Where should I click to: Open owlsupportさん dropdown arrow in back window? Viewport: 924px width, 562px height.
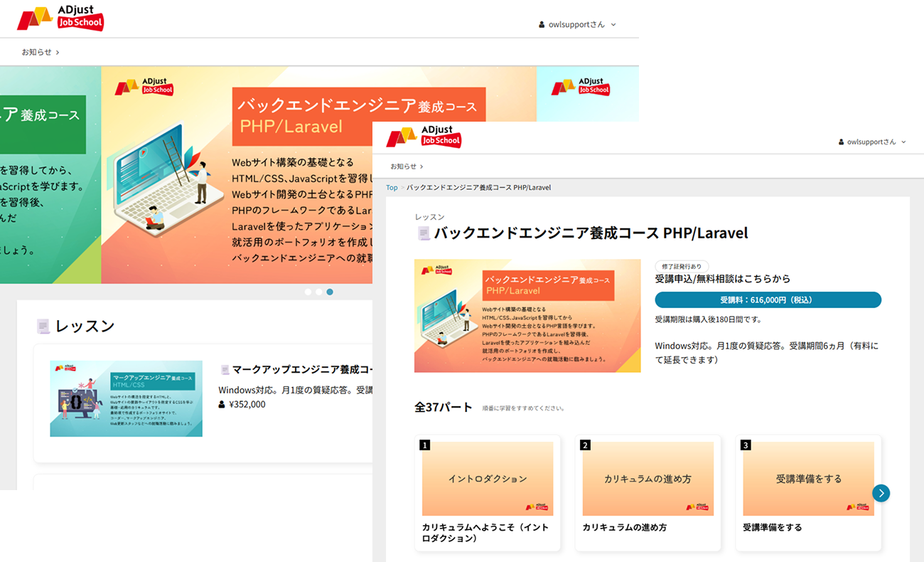[x=613, y=25]
